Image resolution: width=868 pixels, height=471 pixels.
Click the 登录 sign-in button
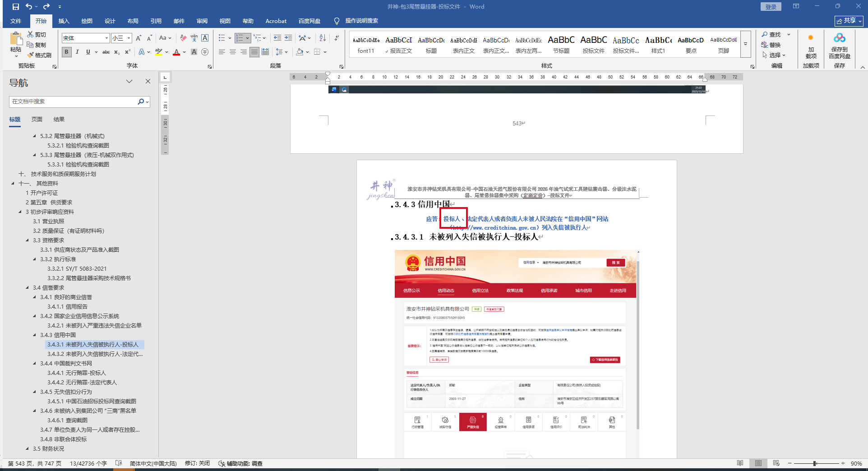coord(771,7)
